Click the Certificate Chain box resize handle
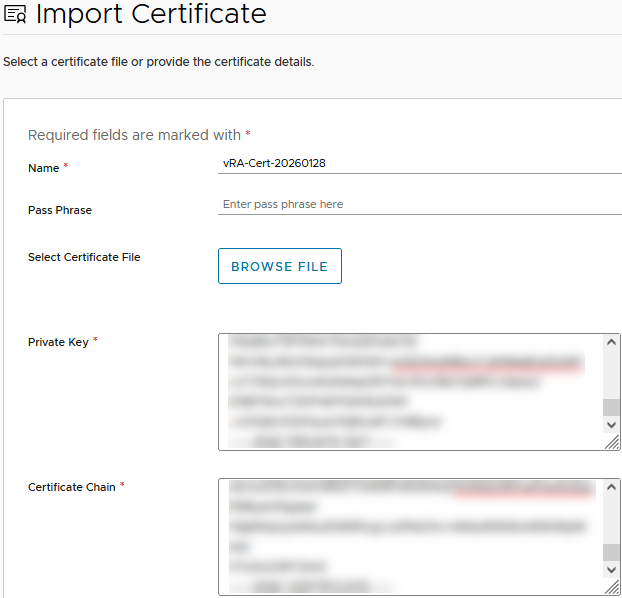 click(x=612, y=587)
